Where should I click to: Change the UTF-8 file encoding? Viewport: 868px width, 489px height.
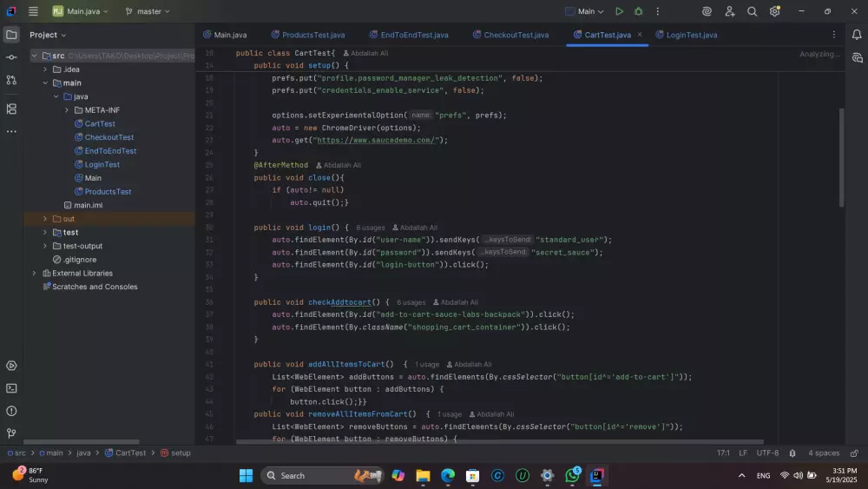tap(767, 453)
